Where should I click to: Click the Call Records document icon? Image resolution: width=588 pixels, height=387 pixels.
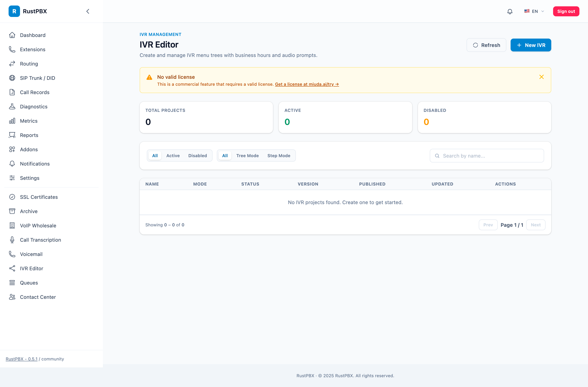coord(12,92)
